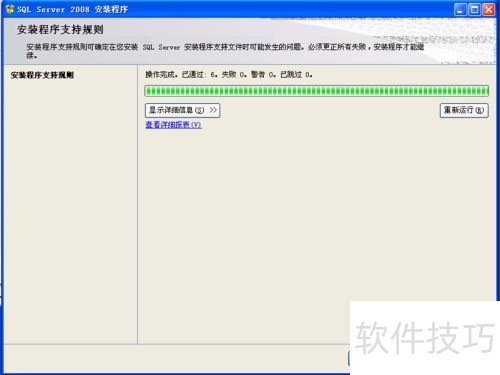The height and width of the screenshot is (375, 500).
Task: Click the green completed progress bar
Action: pyautogui.click(x=317, y=91)
